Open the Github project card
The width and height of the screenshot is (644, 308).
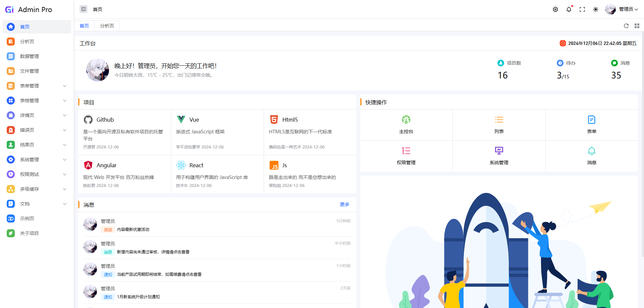point(124,132)
